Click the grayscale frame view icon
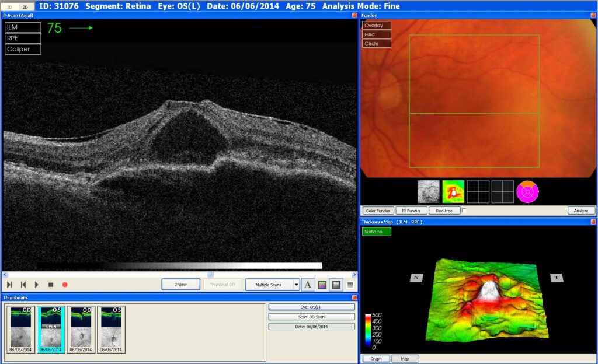 point(336,285)
